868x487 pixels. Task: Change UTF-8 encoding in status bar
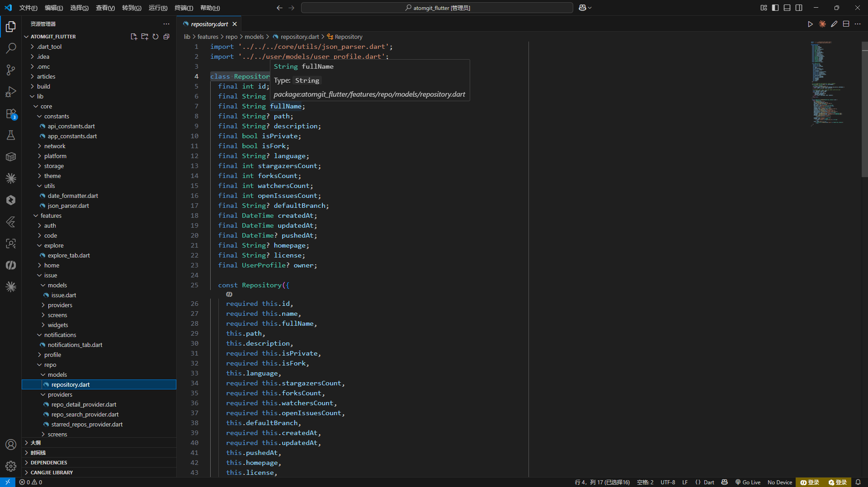pos(668,482)
